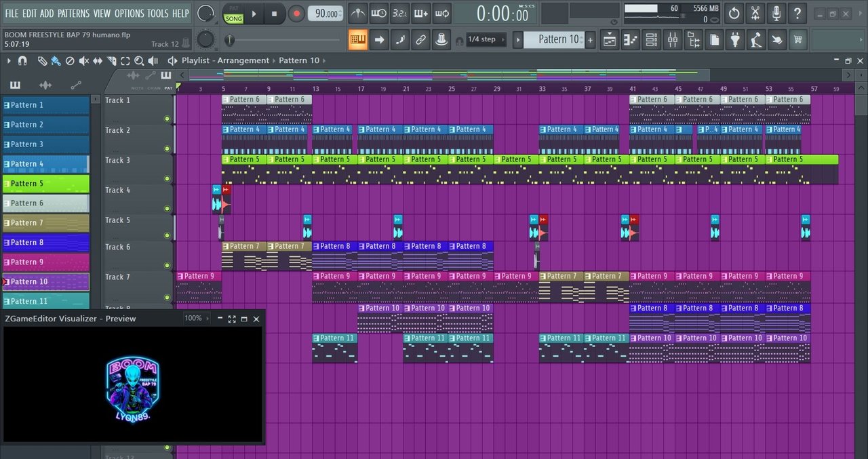Screen dimensions: 868x459
Task: Open the OPTIONS menu
Action: tap(129, 14)
